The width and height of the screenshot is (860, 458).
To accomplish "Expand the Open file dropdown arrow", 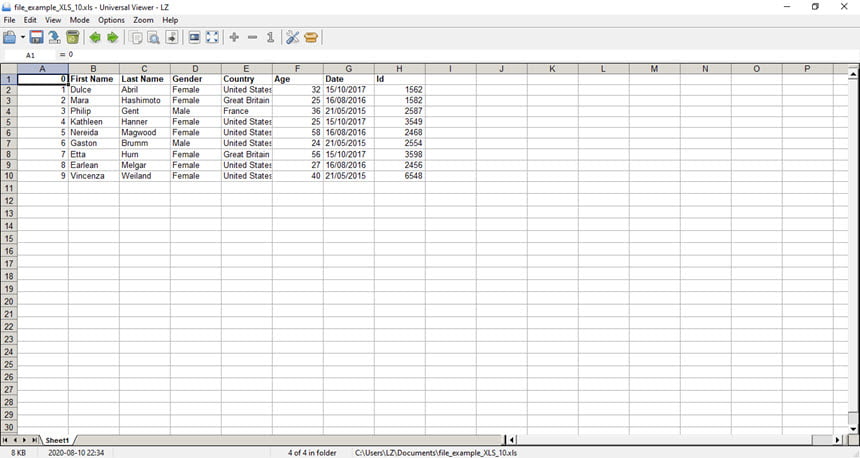I will point(23,37).
